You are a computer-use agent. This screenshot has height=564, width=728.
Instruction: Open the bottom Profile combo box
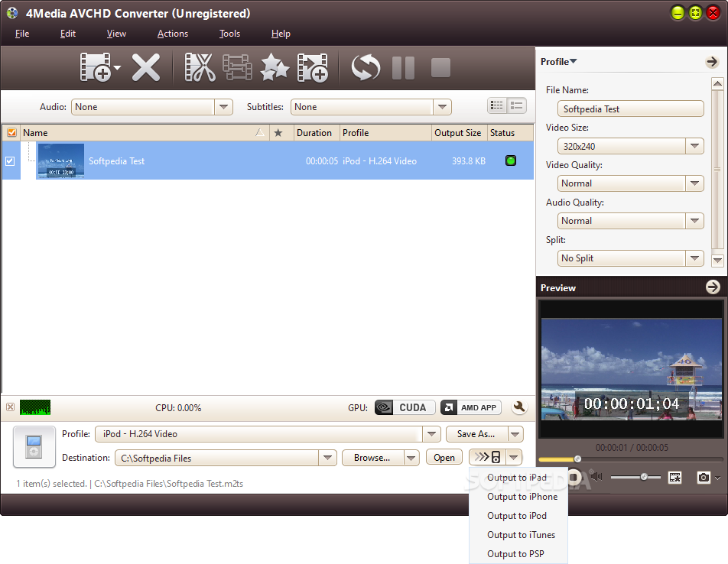point(268,434)
